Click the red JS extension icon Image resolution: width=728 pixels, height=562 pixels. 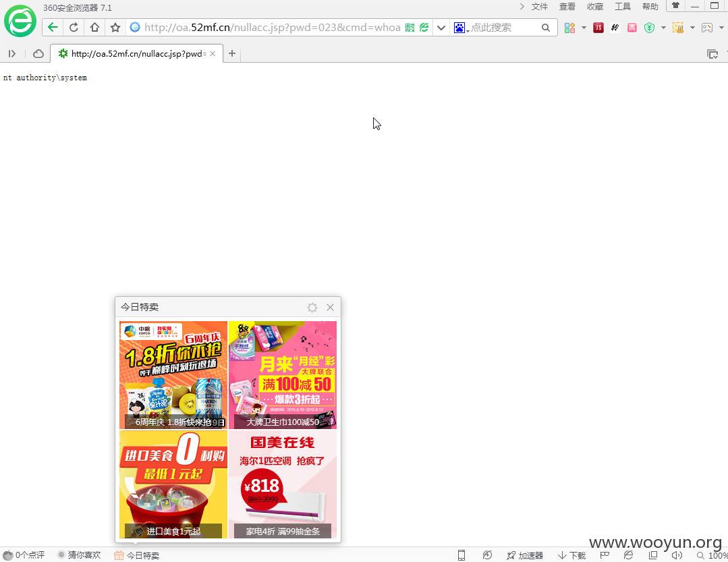click(598, 28)
